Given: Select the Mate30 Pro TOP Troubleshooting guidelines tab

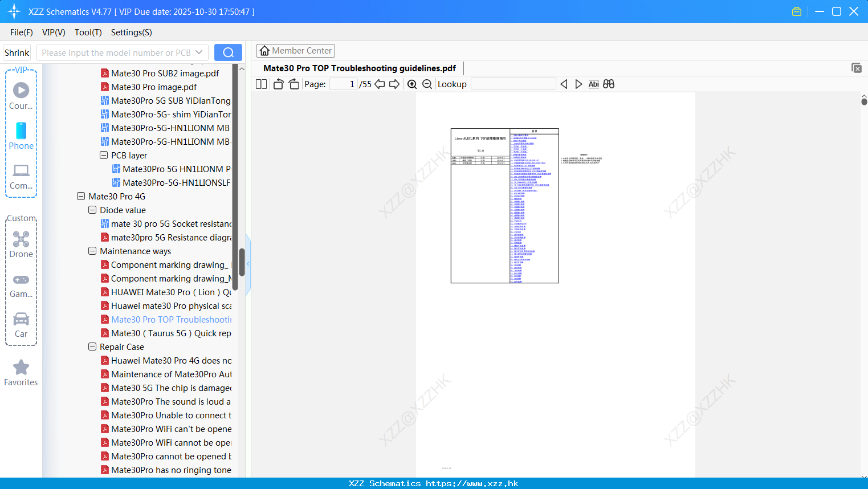Looking at the screenshot, I should click(x=360, y=68).
